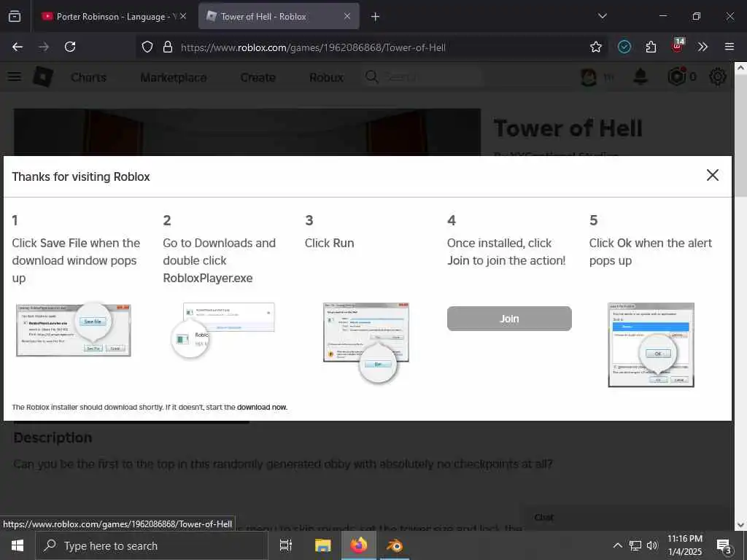Click the RobloxPlayer.exe downloads illustration in step 2

222,331
